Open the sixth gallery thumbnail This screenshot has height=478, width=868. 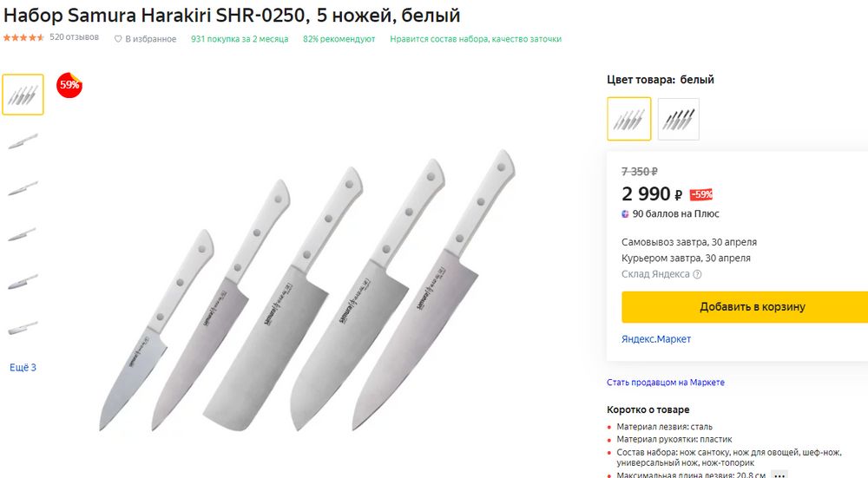pos(23,328)
